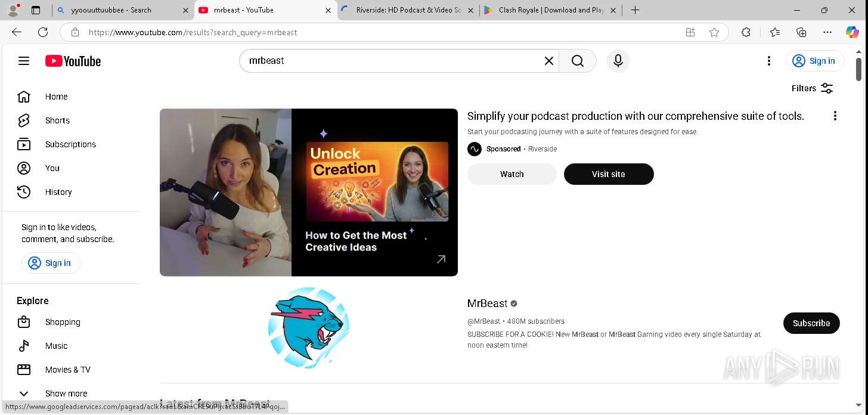Start voice search with microphone icon
The image size is (868, 415).
(x=618, y=61)
